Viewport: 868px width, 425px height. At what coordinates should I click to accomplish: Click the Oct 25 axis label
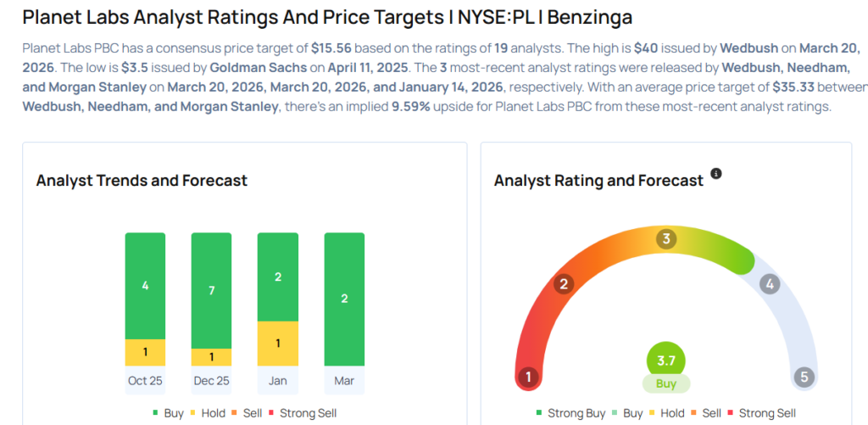pos(145,381)
